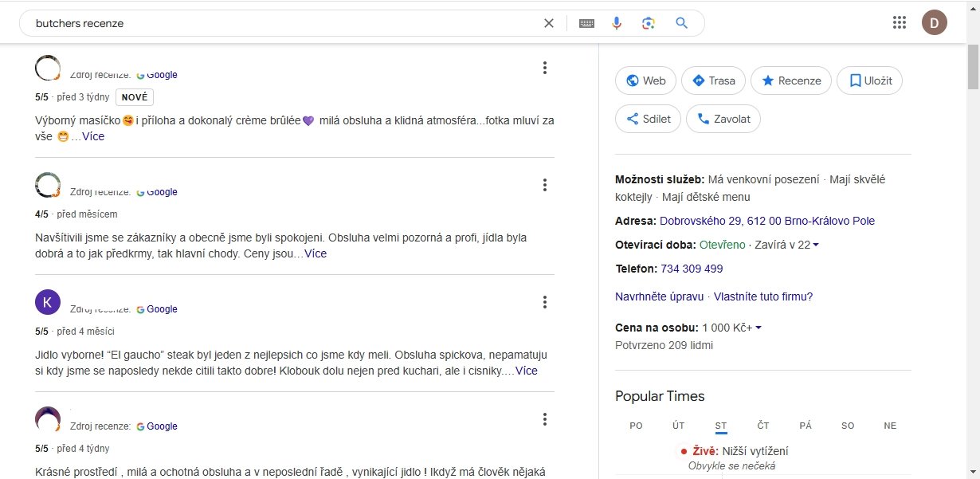
Task: Get directions with the Trasa button
Action: (x=713, y=80)
